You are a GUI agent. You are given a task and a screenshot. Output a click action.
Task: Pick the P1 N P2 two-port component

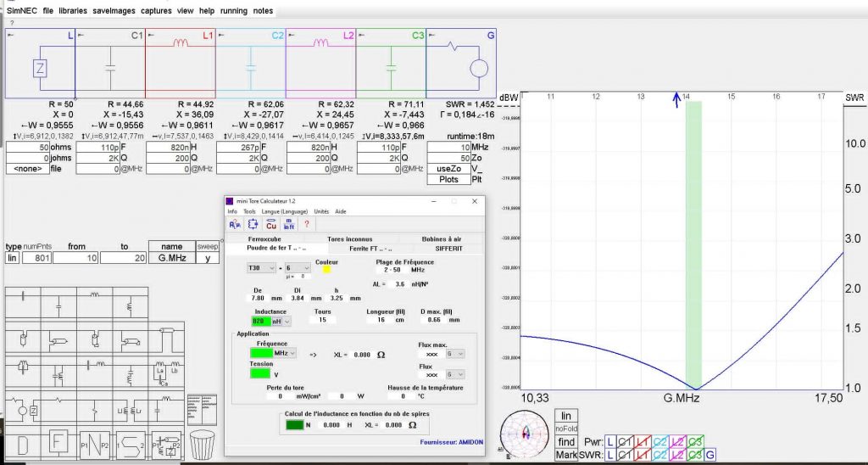(x=94, y=445)
